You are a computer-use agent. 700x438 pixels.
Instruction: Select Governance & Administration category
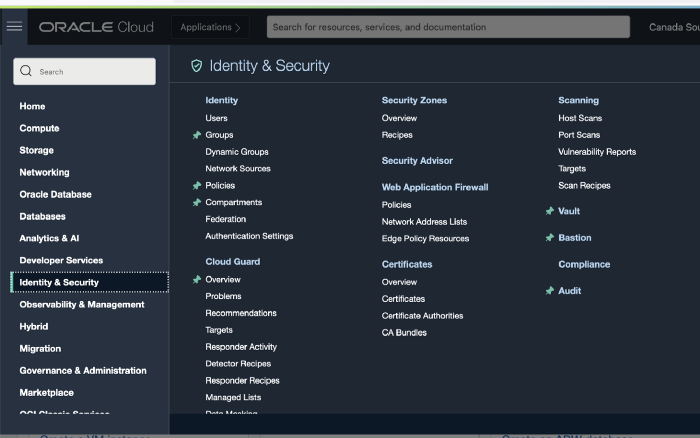pyautogui.click(x=83, y=370)
